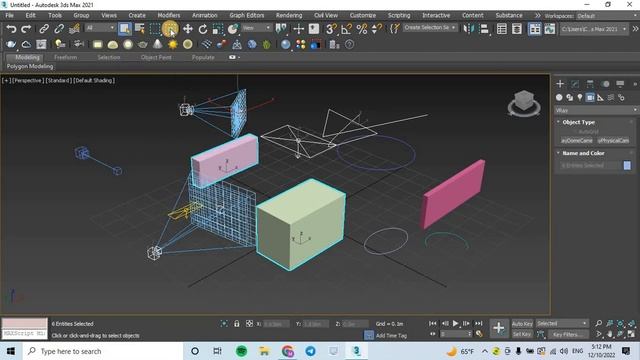Click the Mirror tool icon

point(469,29)
